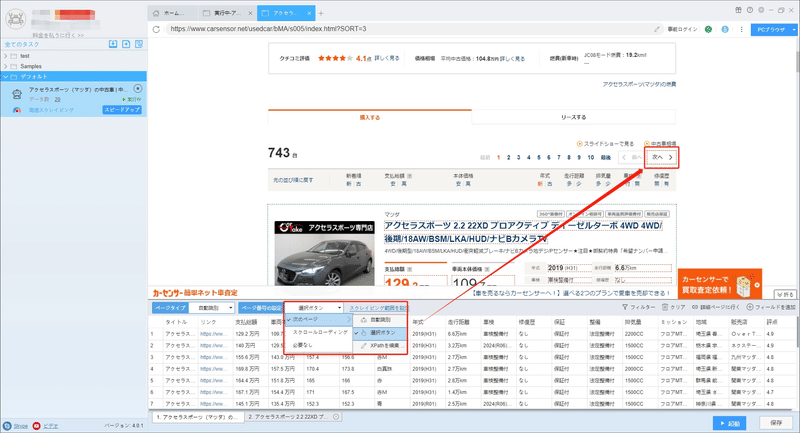Choose 自動識別 in submenu

tap(381, 320)
